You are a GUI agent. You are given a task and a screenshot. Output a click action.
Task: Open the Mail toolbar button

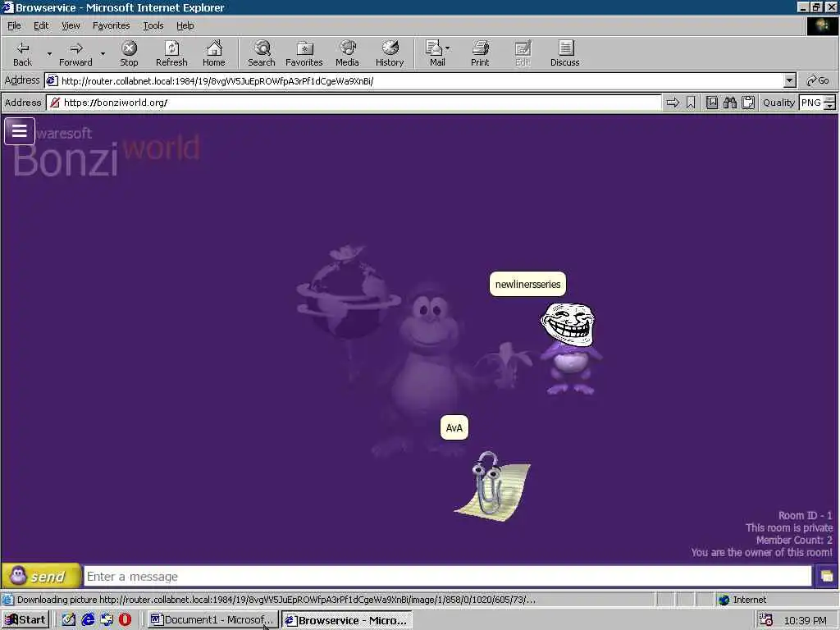436,53
